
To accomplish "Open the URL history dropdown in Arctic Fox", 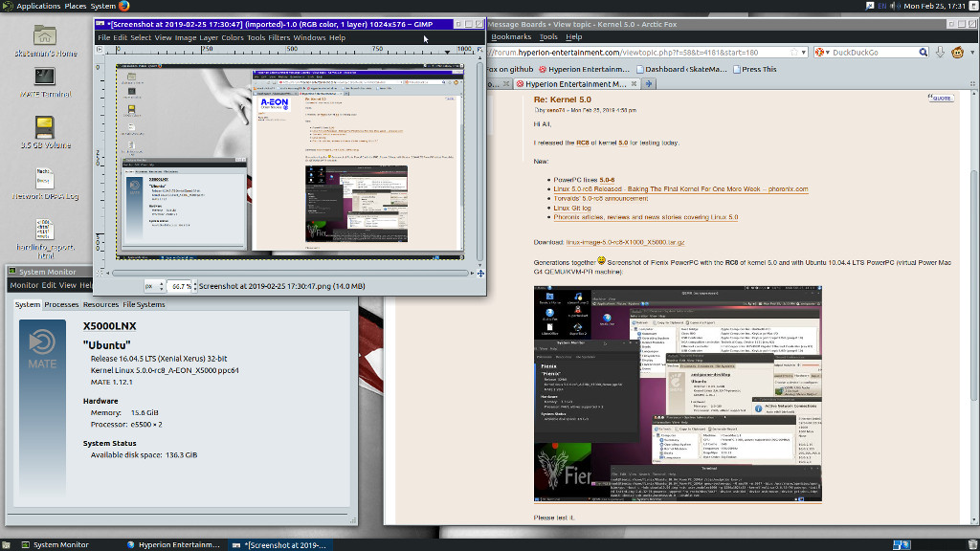I will click(x=804, y=53).
